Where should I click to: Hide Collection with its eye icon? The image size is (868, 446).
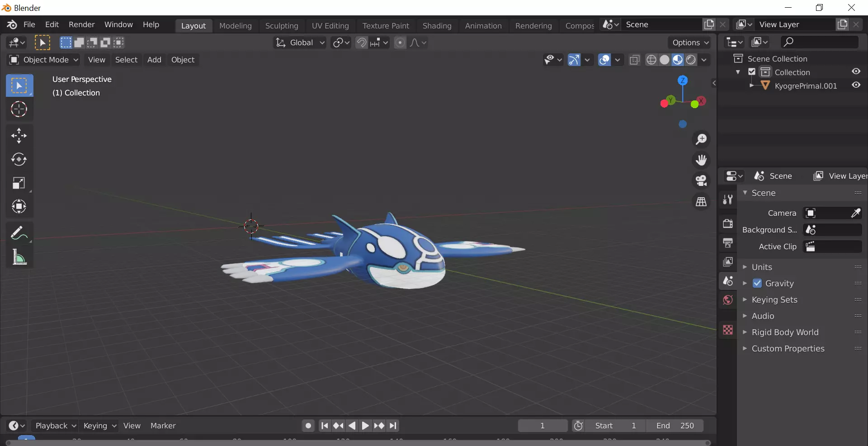[x=856, y=71]
